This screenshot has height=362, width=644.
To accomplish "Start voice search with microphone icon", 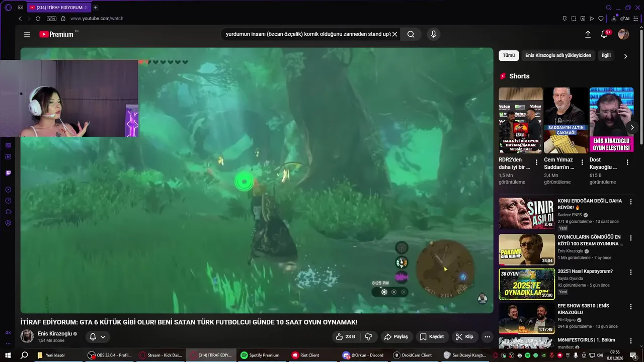I will coord(434,34).
